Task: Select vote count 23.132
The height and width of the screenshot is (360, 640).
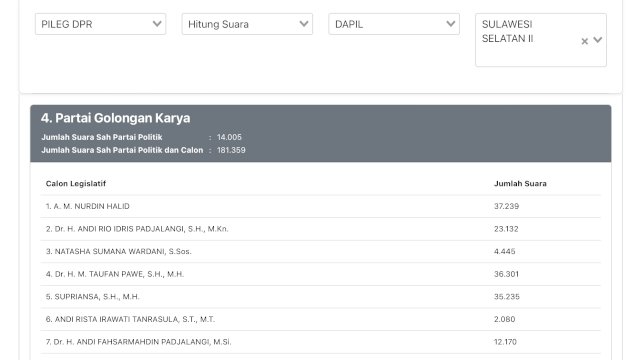Action: tap(506, 229)
